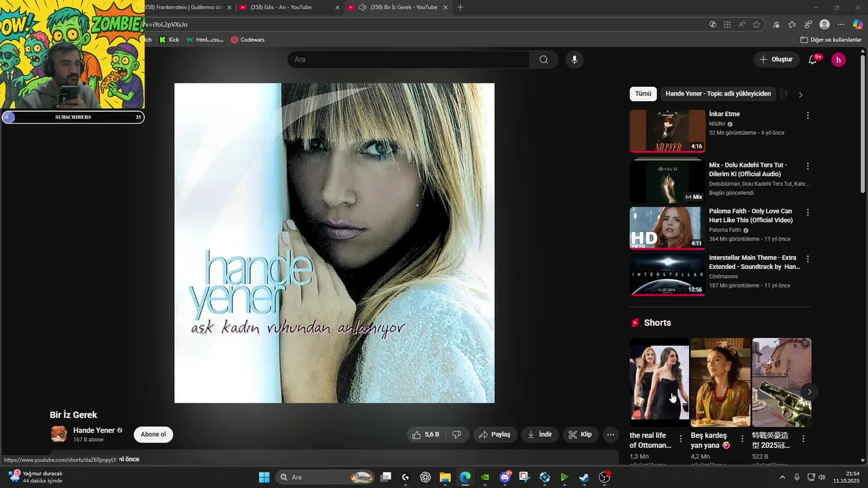
Task: Open Paloma Faith Only Love video thumbnail
Action: (667, 228)
